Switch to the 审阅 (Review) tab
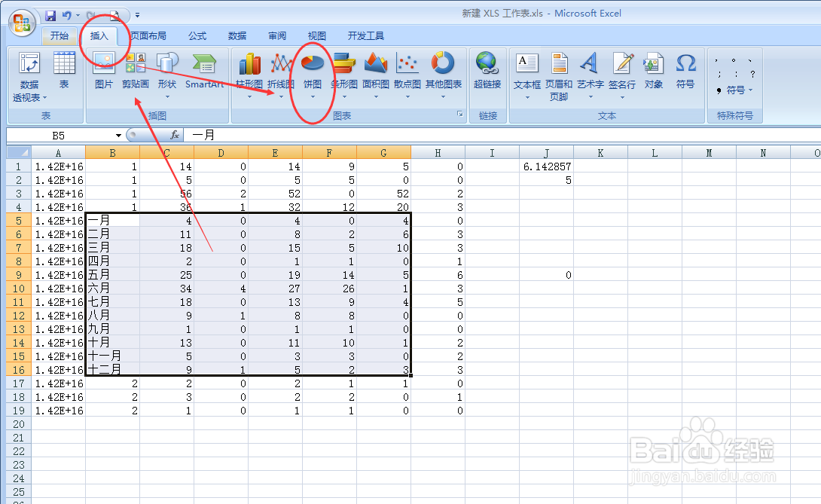This screenshot has height=504, width=821. [277, 35]
